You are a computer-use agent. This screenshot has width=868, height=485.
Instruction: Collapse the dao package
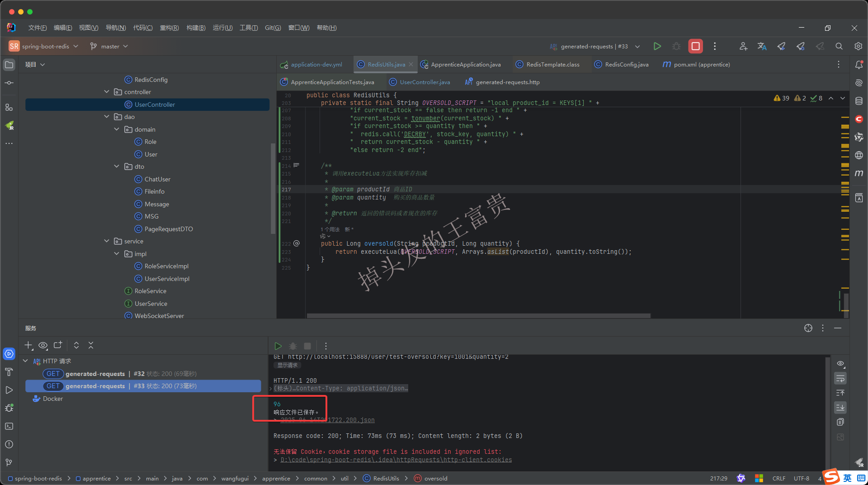(x=107, y=117)
